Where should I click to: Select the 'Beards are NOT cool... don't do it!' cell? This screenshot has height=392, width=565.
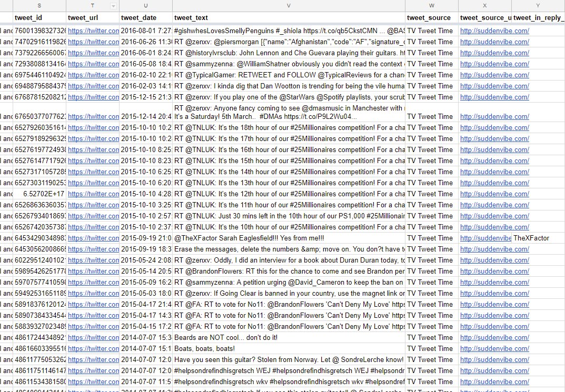coord(289,338)
